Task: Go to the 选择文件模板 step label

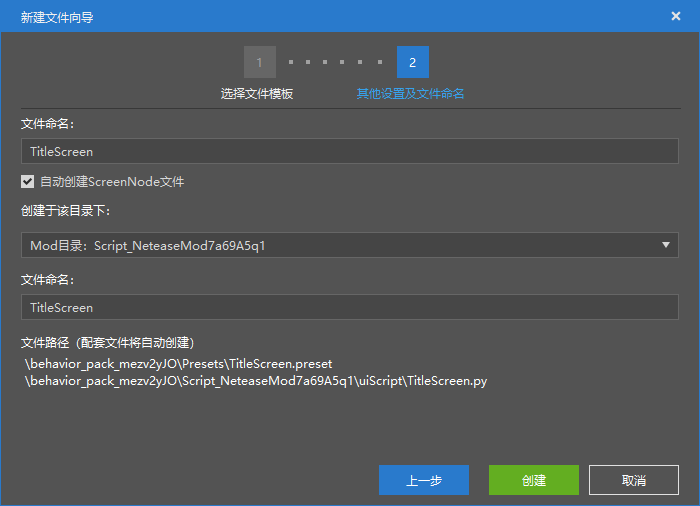Action: tap(257, 94)
